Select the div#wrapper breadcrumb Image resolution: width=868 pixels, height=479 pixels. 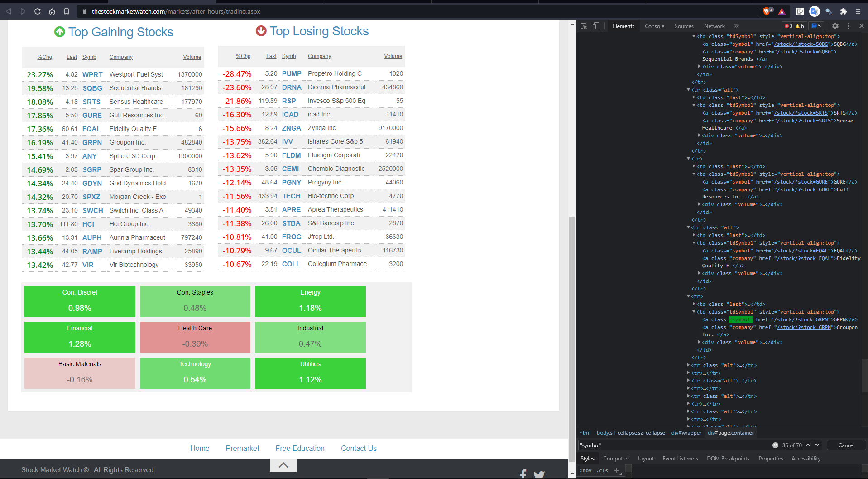click(686, 433)
